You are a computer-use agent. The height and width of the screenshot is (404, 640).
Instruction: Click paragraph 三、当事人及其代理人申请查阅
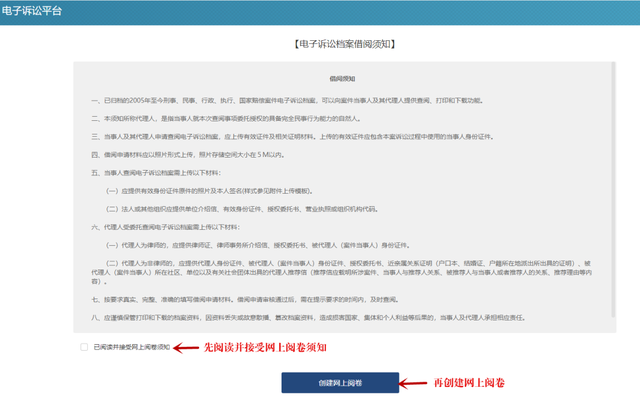293,137
